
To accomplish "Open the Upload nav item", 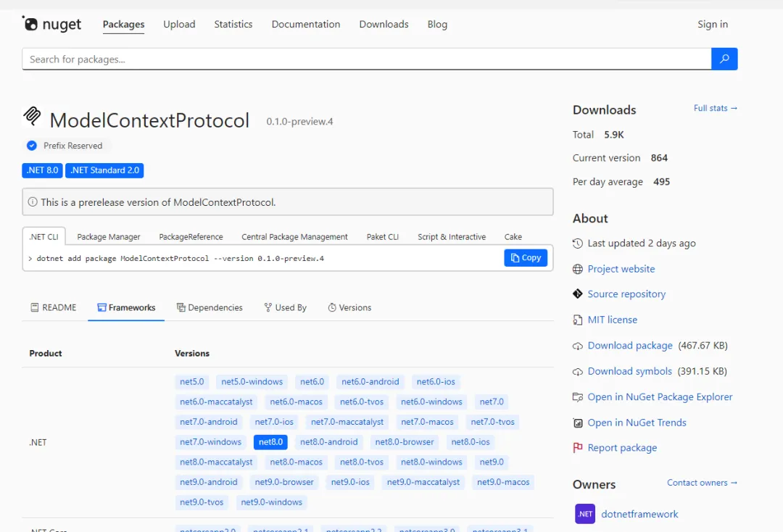I will point(179,24).
